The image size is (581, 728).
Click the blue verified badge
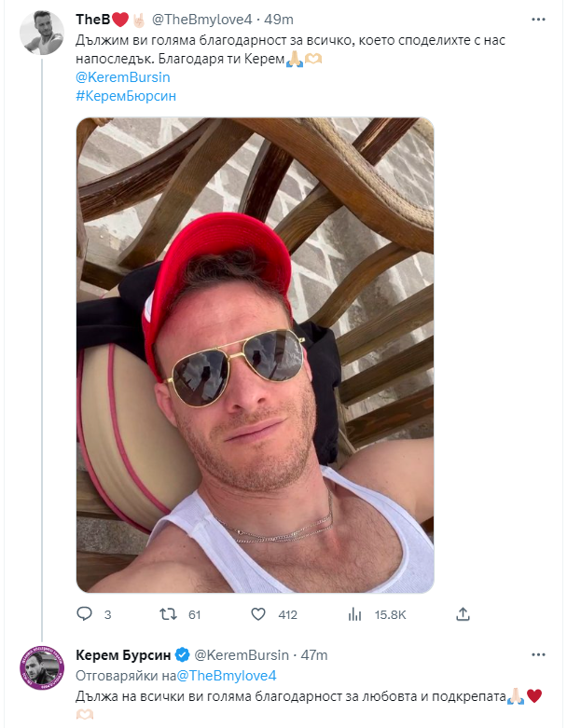click(x=184, y=656)
